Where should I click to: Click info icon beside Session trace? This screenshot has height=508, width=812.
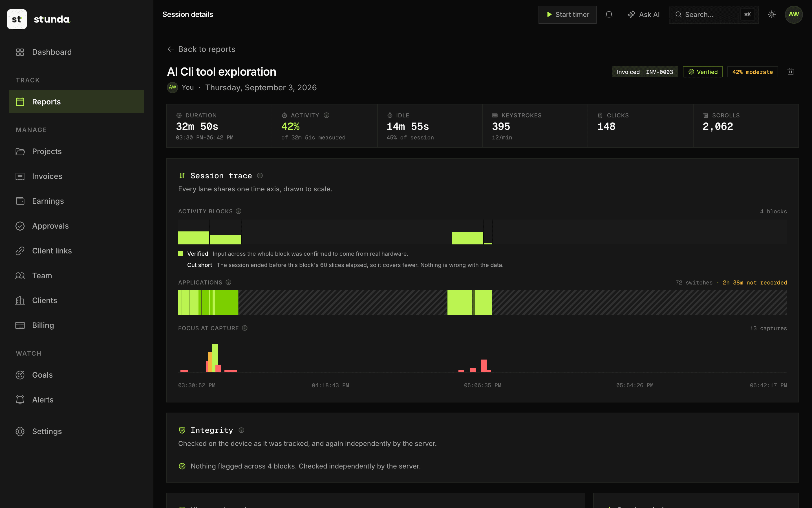coord(260,175)
